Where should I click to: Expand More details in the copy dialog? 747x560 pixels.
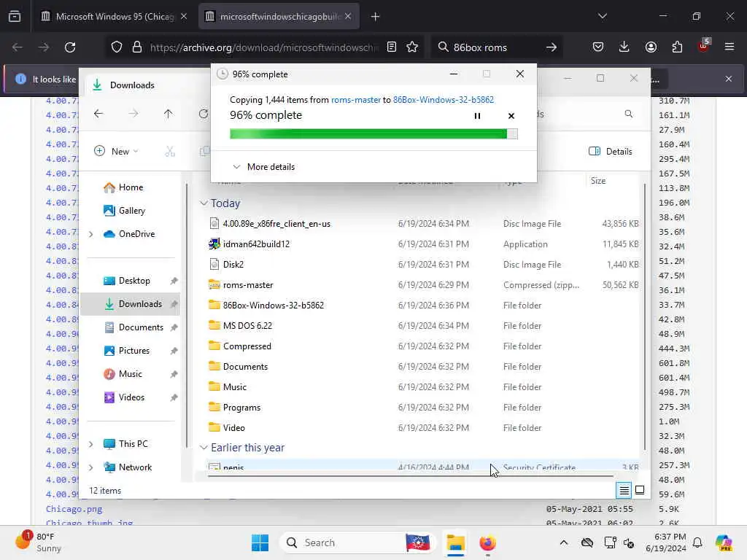coord(264,167)
